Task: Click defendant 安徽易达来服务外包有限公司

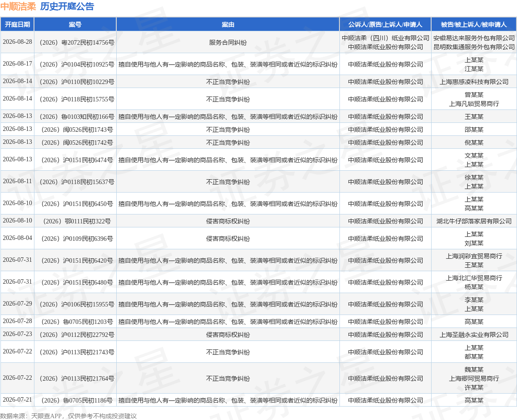Action: (x=474, y=38)
